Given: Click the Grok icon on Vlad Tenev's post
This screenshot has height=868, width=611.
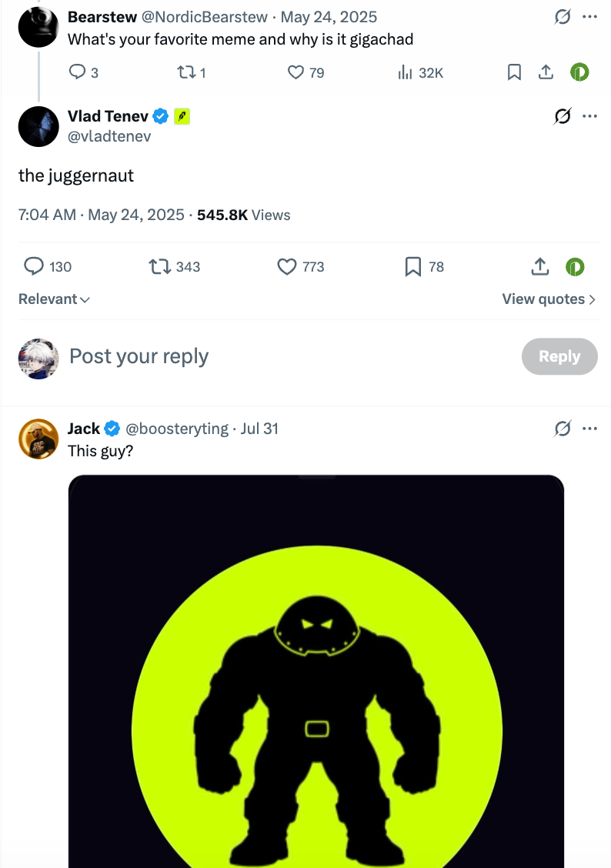Looking at the screenshot, I should click(563, 116).
